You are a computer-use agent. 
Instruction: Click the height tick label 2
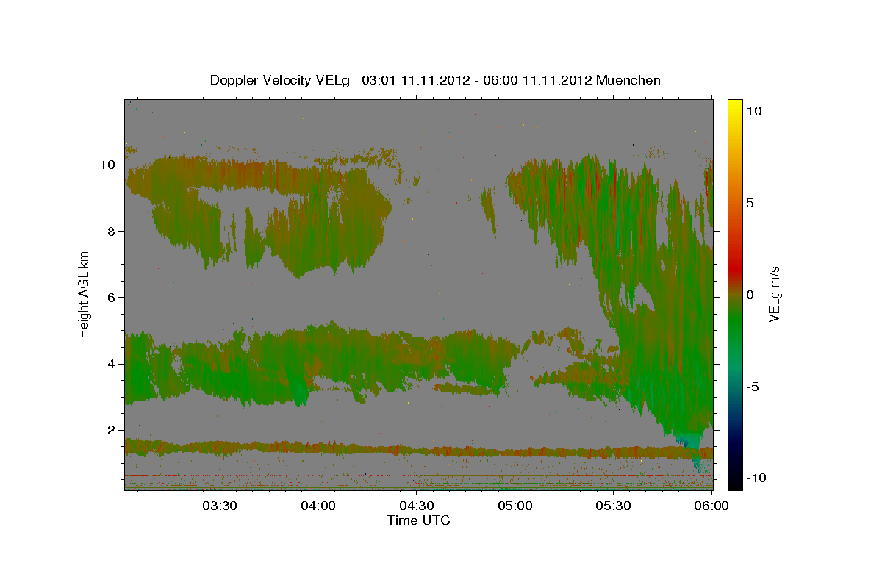coord(112,430)
